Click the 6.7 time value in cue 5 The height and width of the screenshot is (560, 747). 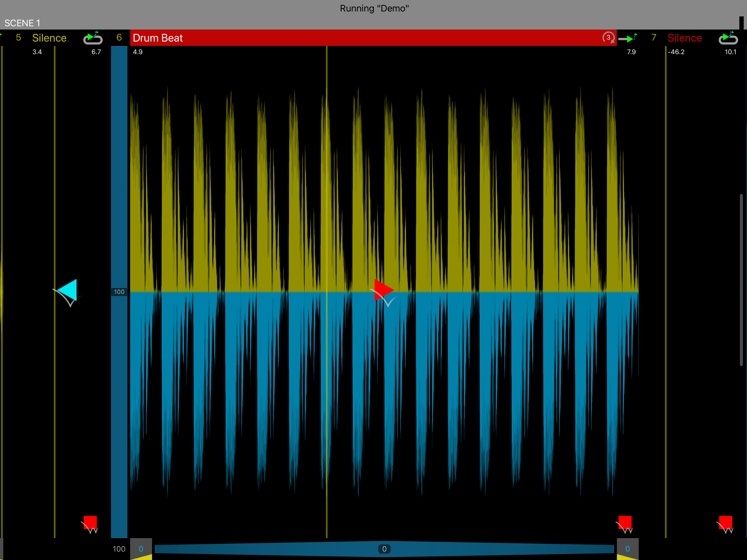pyautogui.click(x=96, y=52)
